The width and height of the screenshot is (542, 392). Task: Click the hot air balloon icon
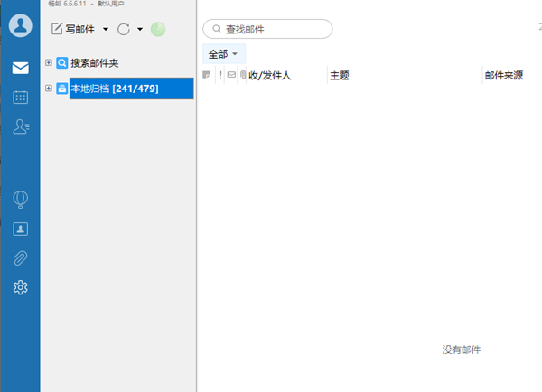21,200
